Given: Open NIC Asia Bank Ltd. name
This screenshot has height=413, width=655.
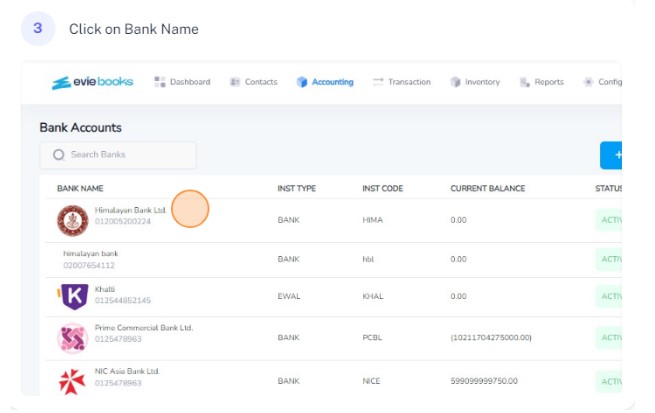Looking at the screenshot, I should [x=127, y=371].
